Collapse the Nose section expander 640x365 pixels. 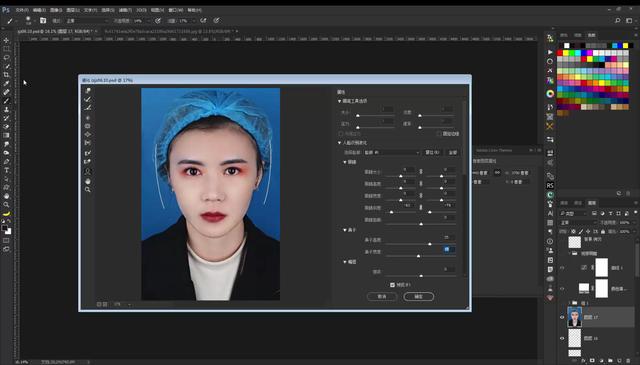click(345, 230)
